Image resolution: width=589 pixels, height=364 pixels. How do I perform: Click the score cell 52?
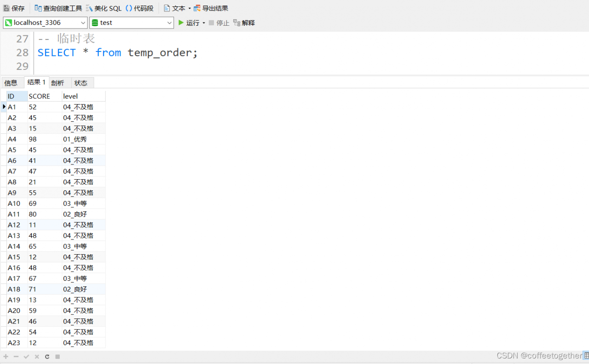(x=45, y=107)
